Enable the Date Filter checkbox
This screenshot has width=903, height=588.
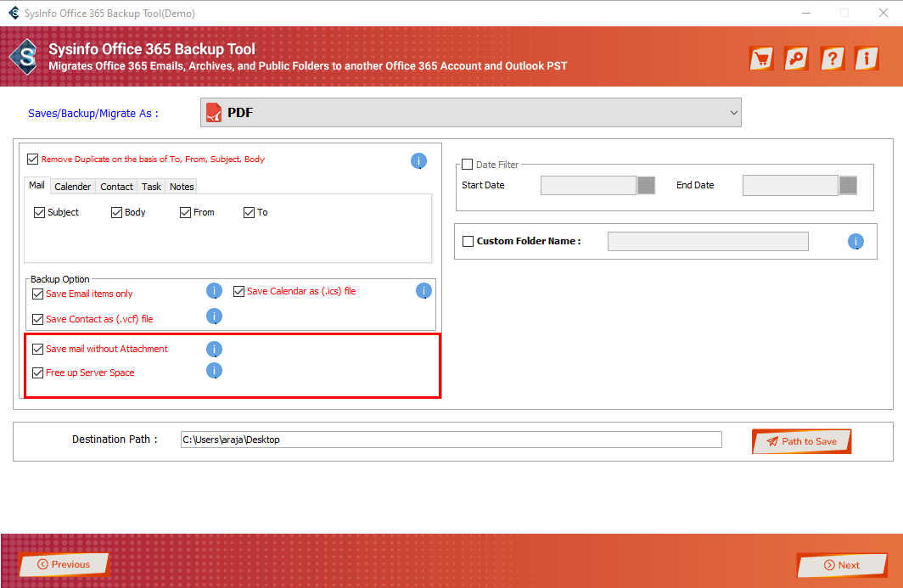[467, 165]
